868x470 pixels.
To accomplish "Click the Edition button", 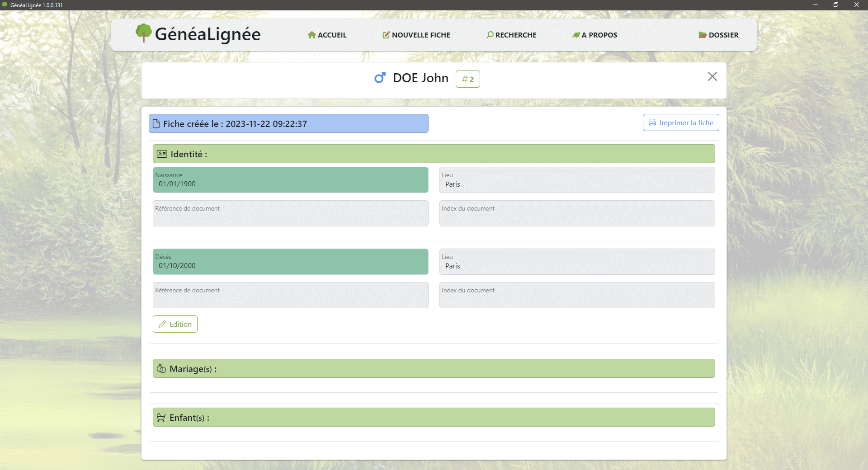I will [175, 324].
